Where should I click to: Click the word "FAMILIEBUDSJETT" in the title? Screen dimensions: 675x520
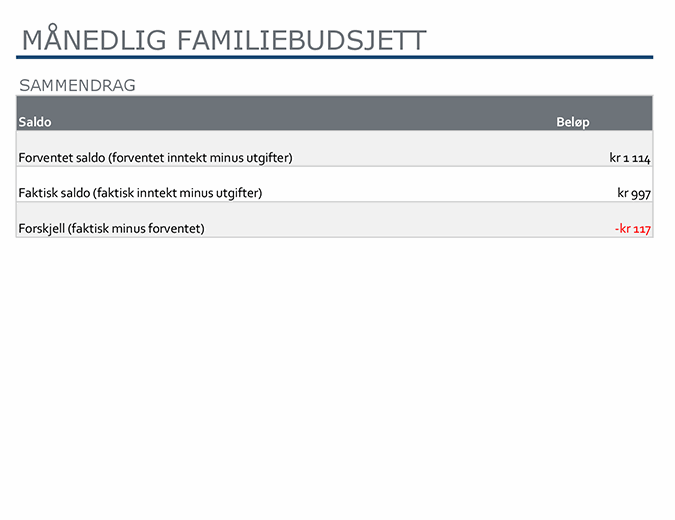pos(301,40)
